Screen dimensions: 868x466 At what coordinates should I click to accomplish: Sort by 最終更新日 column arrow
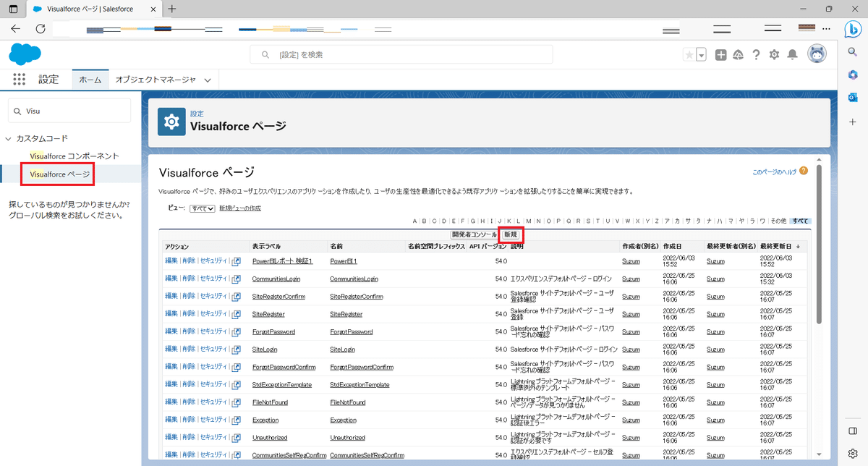click(x=798, y=247)
